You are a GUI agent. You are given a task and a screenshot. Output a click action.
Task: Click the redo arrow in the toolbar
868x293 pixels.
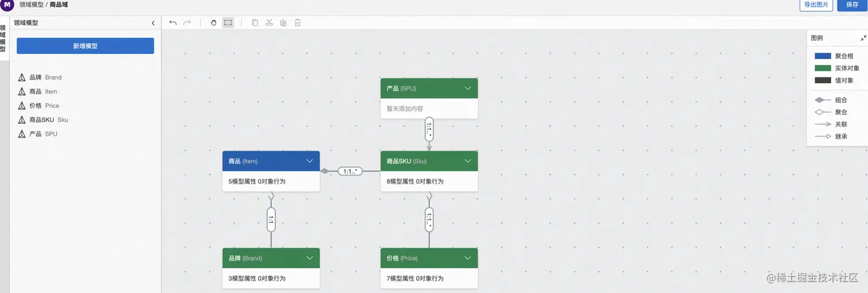pos(187,23)
